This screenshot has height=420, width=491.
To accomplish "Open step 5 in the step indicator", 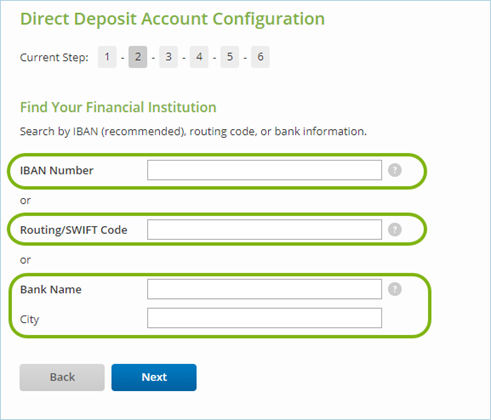I will 230,57.
